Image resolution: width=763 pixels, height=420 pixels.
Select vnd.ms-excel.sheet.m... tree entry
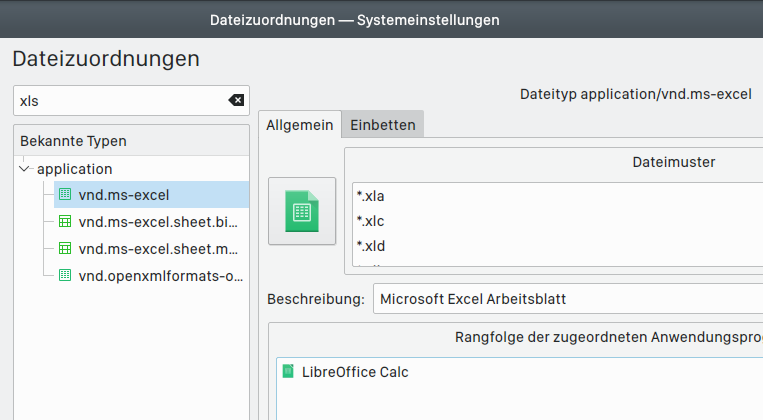point(158,248)
